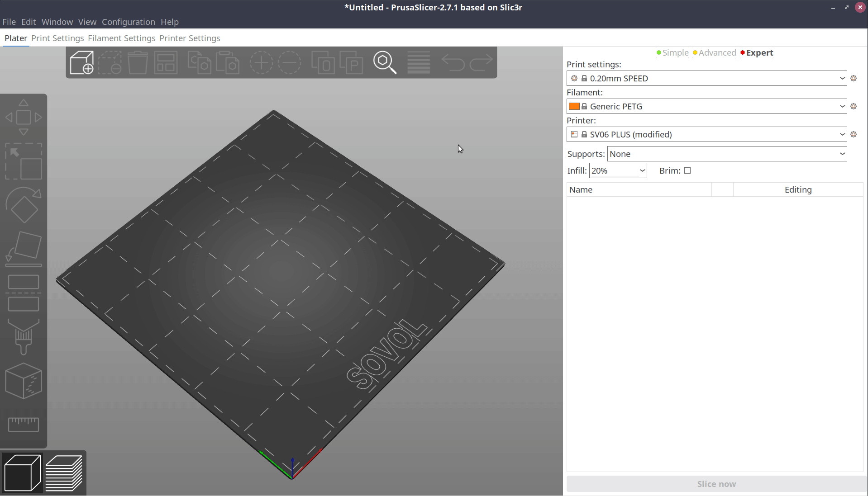This screenshot has height=496, width=868.
Task: Click the Editing column header
Action: [x=798, y=189]
